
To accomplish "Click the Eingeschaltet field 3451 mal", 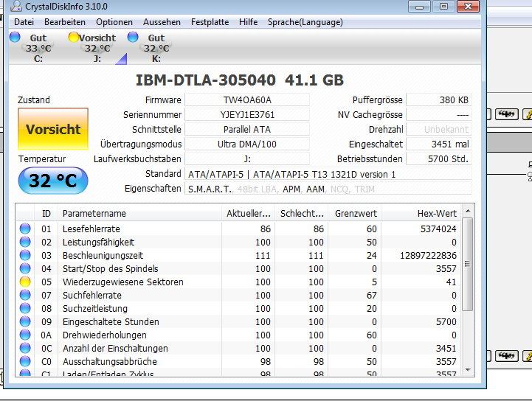I will (x=439, y=144).
